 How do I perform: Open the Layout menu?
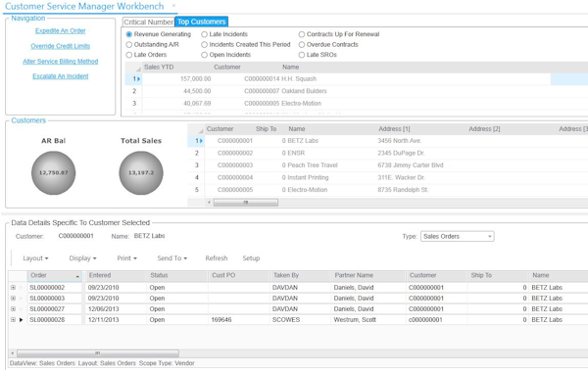click(35, 258)
